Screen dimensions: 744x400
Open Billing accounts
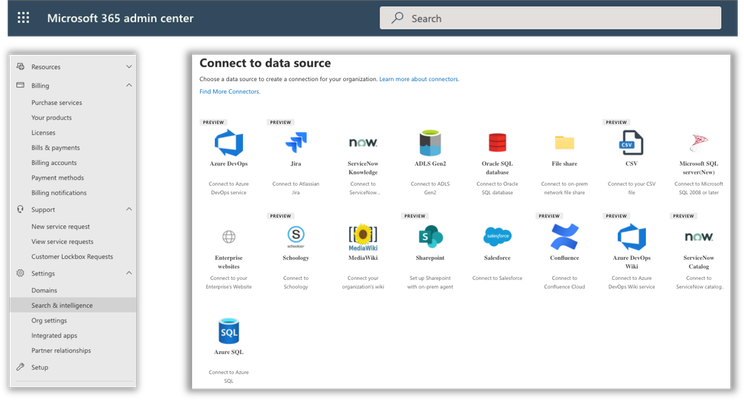pos(54,163)
